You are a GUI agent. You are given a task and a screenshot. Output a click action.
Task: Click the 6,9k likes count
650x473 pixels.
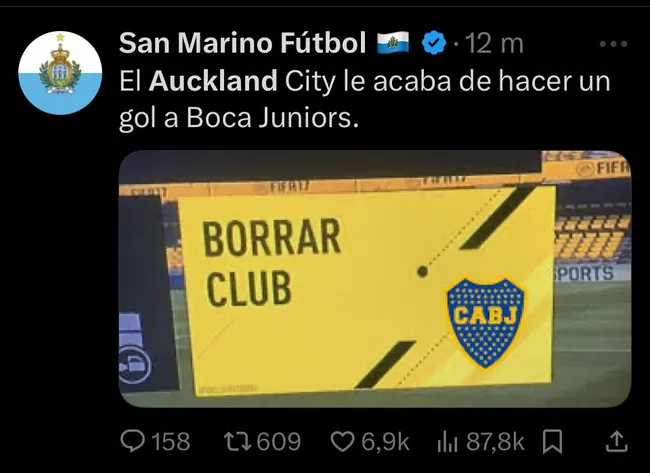(x=385, y=442)
